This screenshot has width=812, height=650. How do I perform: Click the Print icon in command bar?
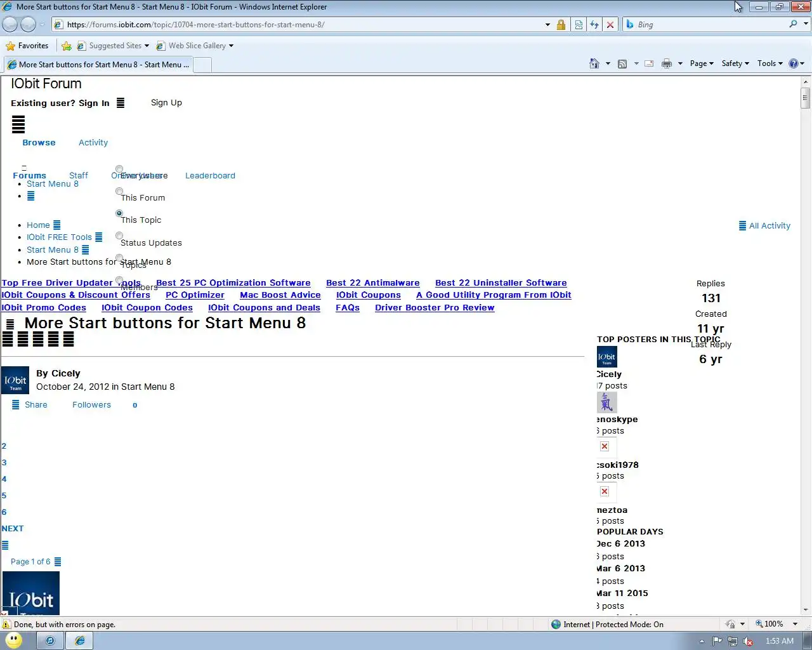pyautogui.click(x=667, y=63)
